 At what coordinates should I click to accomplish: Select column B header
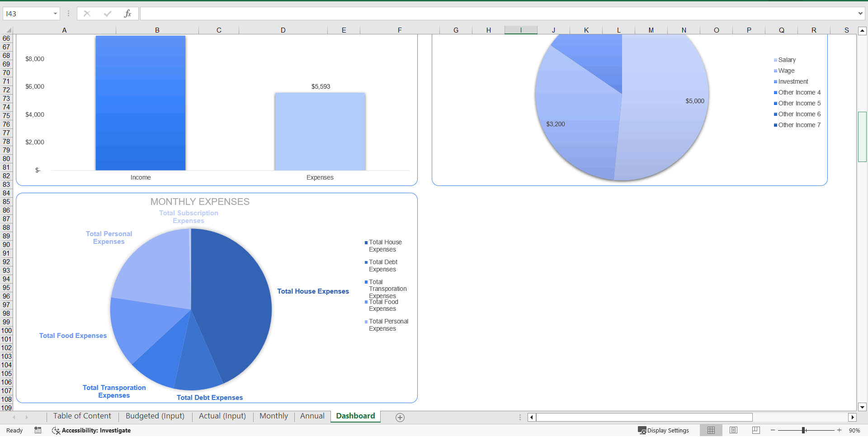[x=157, y=30]
